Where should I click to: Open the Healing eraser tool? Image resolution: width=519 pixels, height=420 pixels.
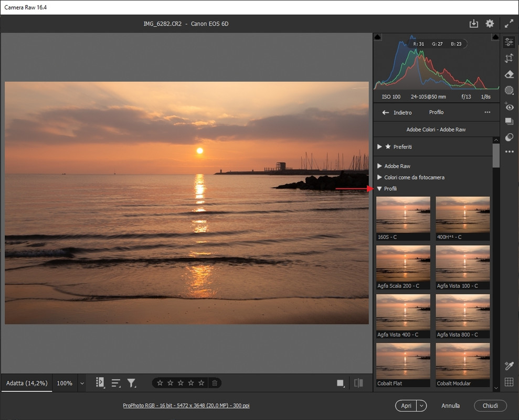(x=509, y=74)
